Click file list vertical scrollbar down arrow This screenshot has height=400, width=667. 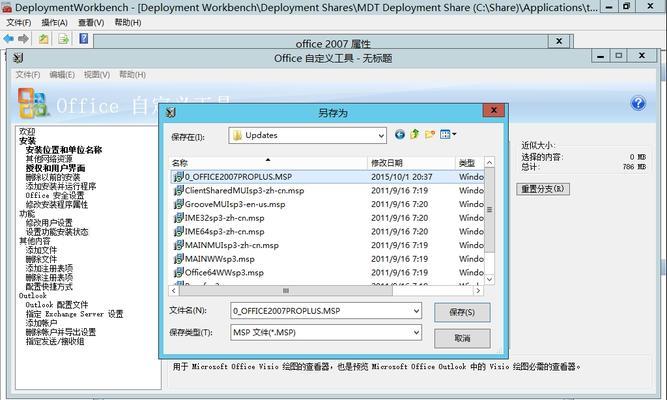pos(489,279)
